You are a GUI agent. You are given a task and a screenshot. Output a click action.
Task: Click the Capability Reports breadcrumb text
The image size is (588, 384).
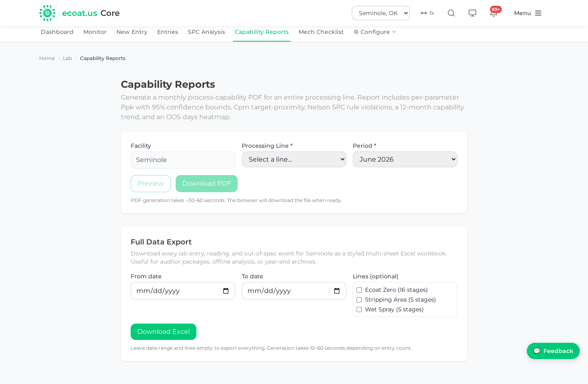(x=102, y=58)
